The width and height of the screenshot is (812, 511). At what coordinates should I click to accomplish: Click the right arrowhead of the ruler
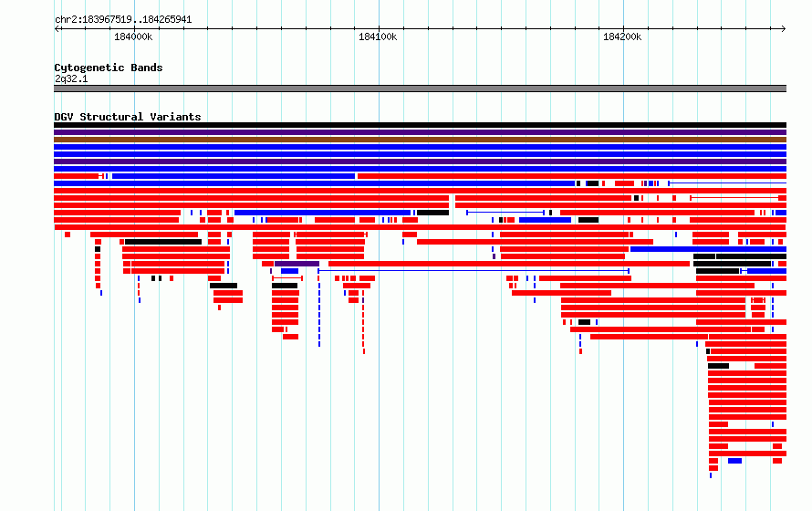click(784, 28)
